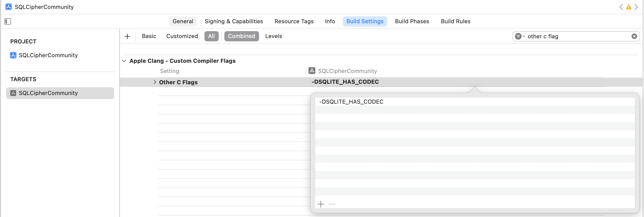Switch to Levels view

274,36
